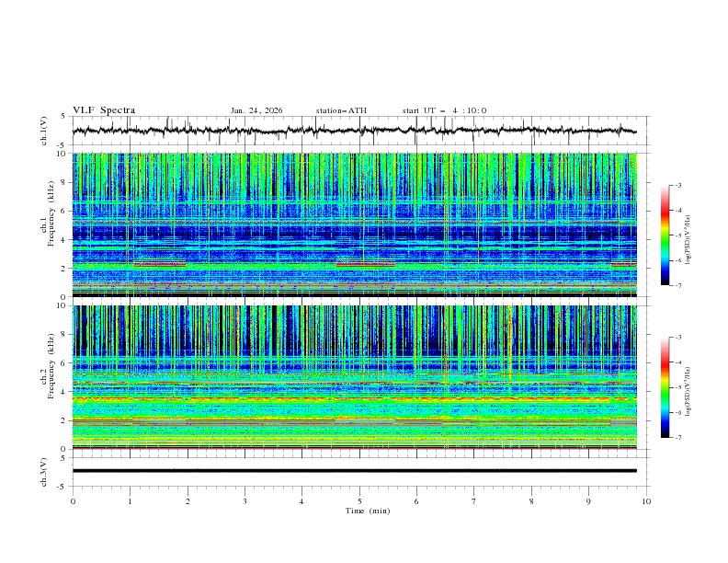Click the ch.1 spectrogram panel

point(358,224)
